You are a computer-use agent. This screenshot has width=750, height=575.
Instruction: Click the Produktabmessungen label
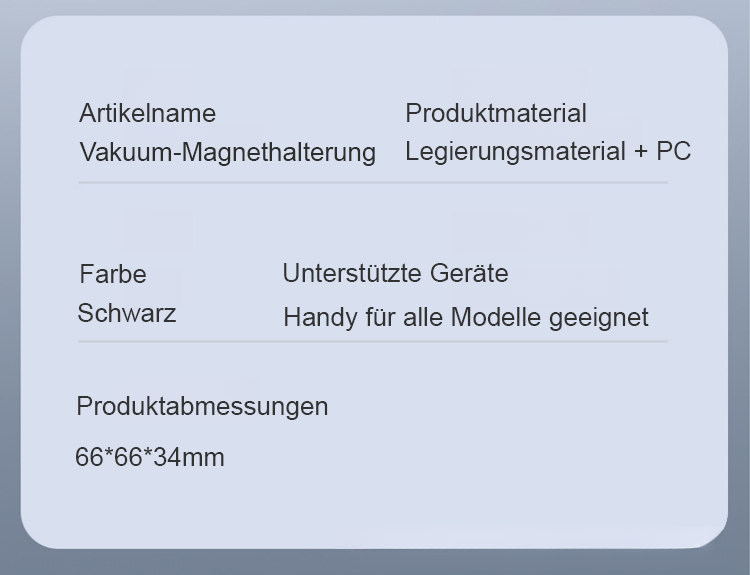tap(202, 406)
